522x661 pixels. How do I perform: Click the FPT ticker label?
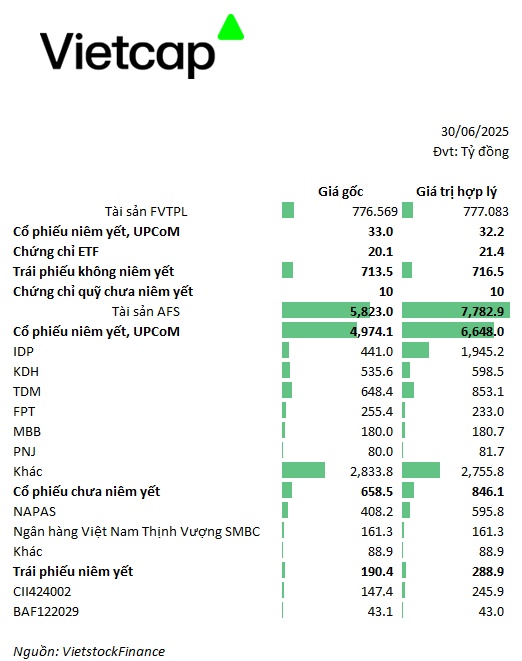click(24, 411)
